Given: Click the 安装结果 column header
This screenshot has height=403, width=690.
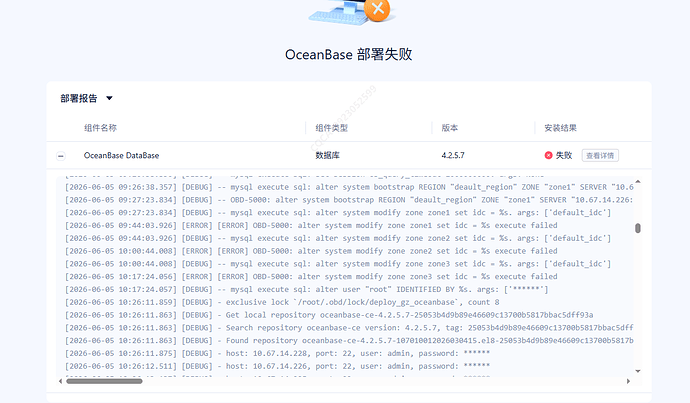Looking at the screenshot, I should (x=560, y=128).
